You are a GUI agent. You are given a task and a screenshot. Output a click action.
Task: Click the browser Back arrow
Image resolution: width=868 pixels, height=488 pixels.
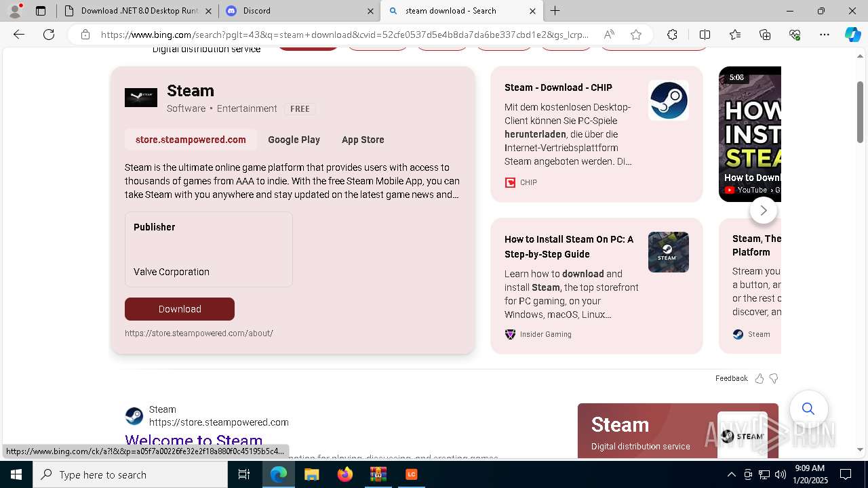click(19, 35)
